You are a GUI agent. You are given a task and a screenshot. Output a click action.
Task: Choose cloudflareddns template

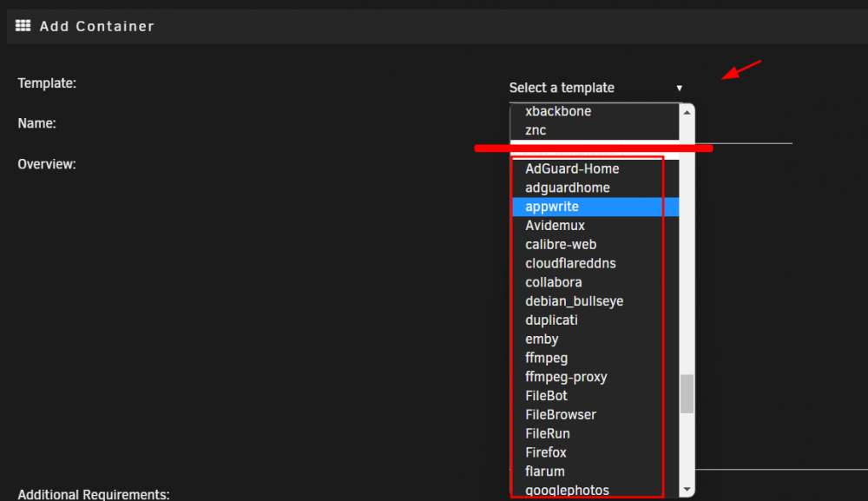(x=595, y=263)
